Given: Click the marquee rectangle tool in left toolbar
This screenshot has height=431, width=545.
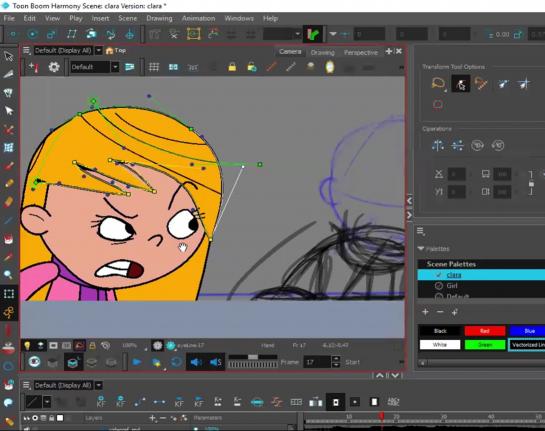Looking at the screenshot, I should click(x=9, y=294).
